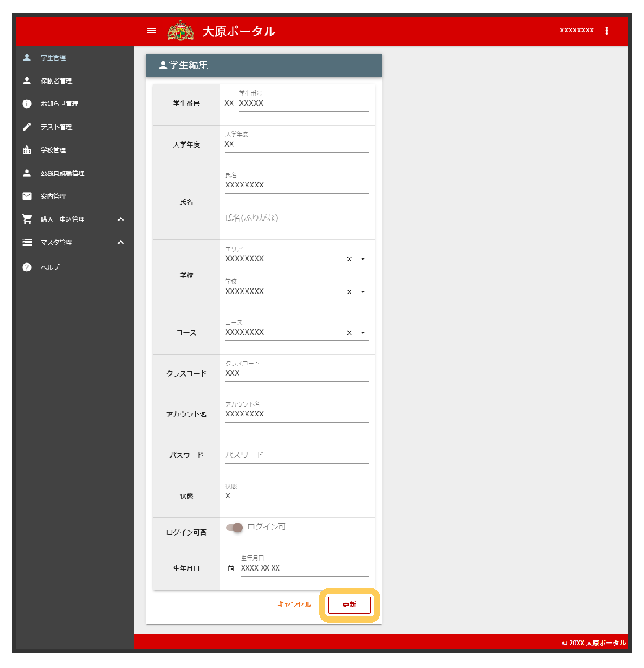Click the XXXXXXXX user name in header
Image resolution: width=644 pixels, height=668 pixels.
click(x=576, y=30)
